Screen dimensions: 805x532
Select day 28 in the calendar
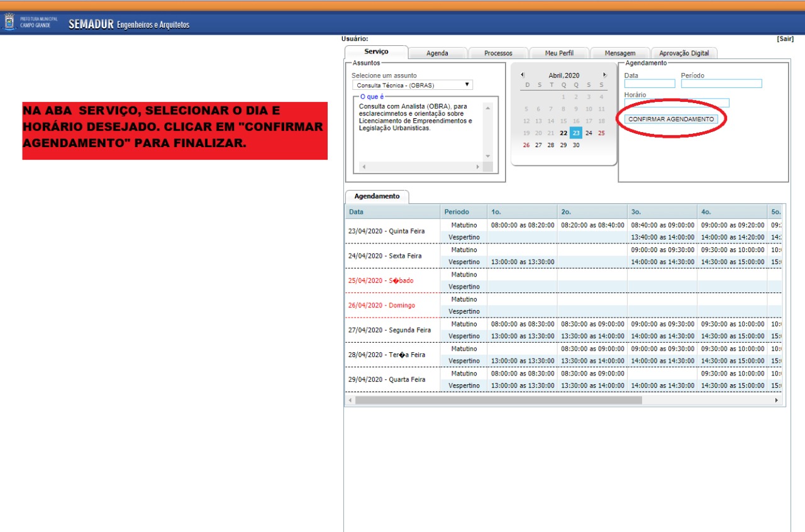551,145
